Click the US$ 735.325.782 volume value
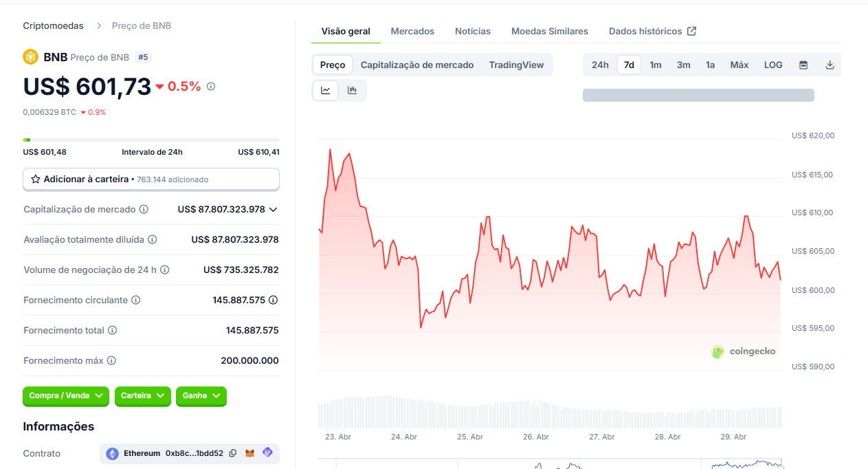The width and height of the screenshot is (868, 469). click(x=241, y=270)
